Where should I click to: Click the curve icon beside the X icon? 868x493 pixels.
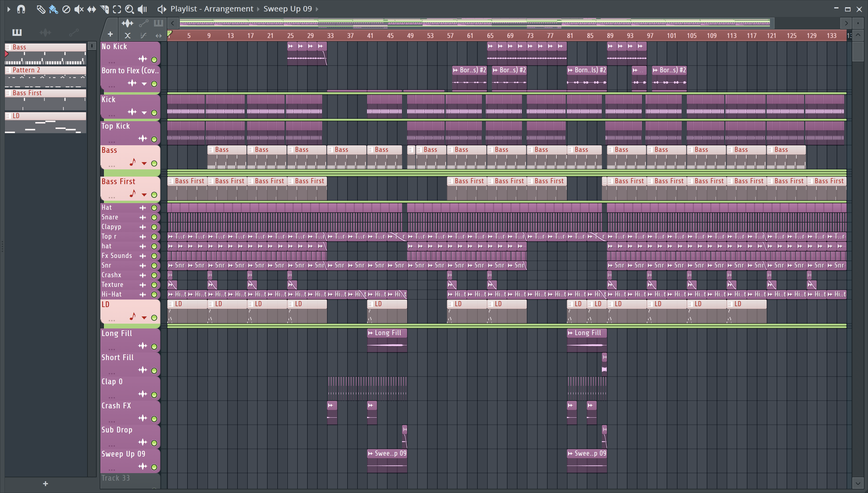[143, 35]
